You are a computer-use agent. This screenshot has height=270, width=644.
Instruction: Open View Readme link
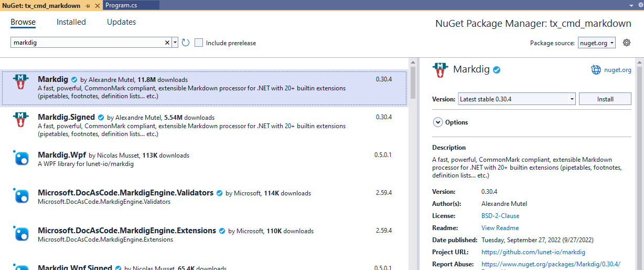click(500, 228)
